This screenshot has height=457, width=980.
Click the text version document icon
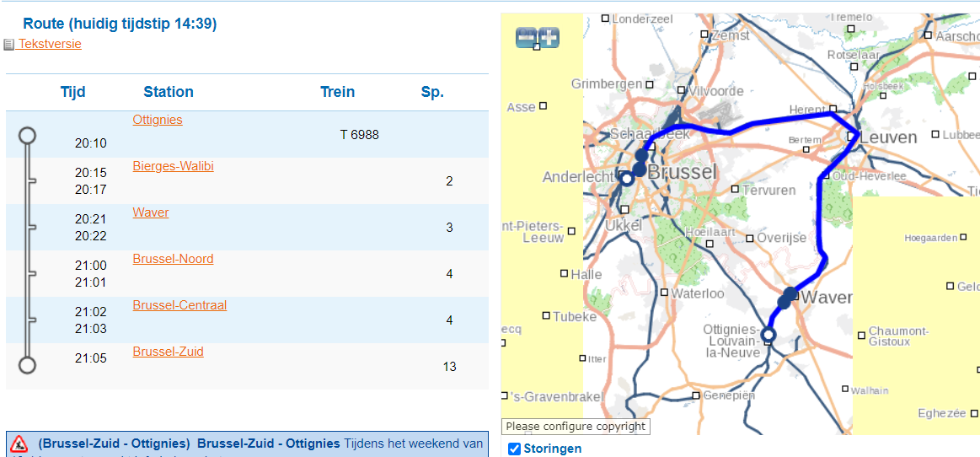(9, 45)
